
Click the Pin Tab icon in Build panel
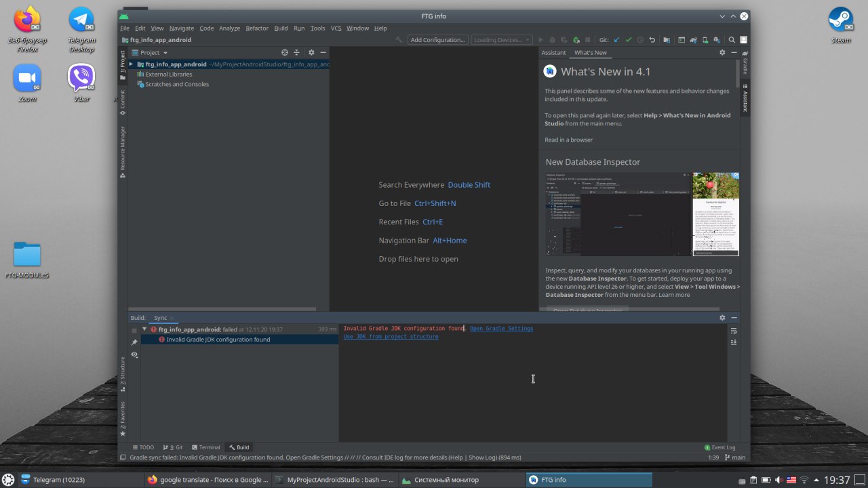tap(134, 342)
